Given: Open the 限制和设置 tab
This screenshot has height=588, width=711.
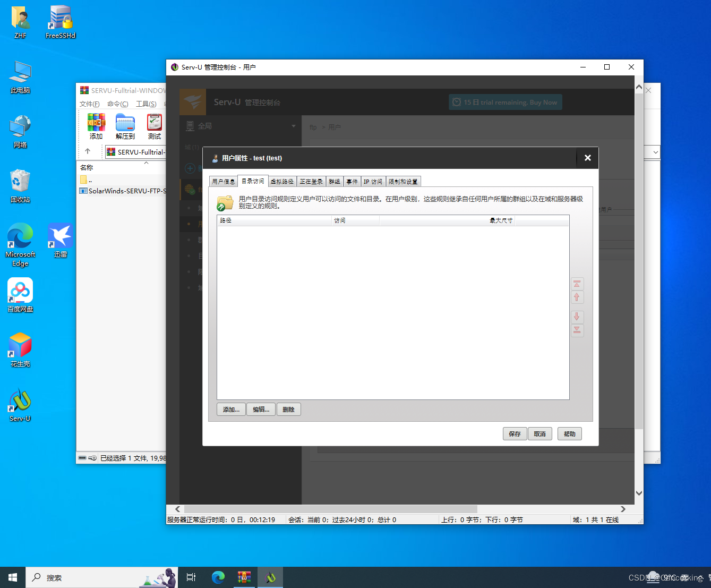Looking at the screenshot, I should pos(403,182).
